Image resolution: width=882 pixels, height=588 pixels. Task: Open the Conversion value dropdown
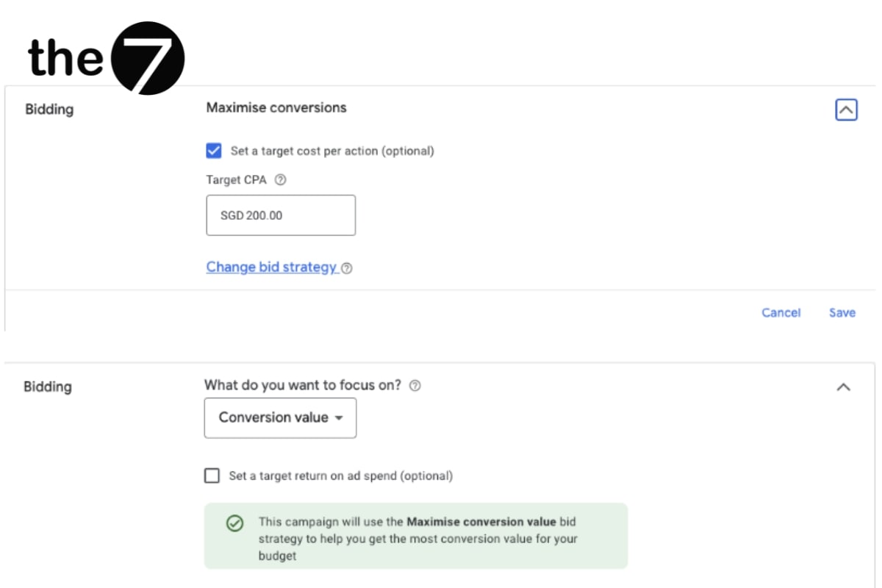pyautogui.click(x=280, y=417)
